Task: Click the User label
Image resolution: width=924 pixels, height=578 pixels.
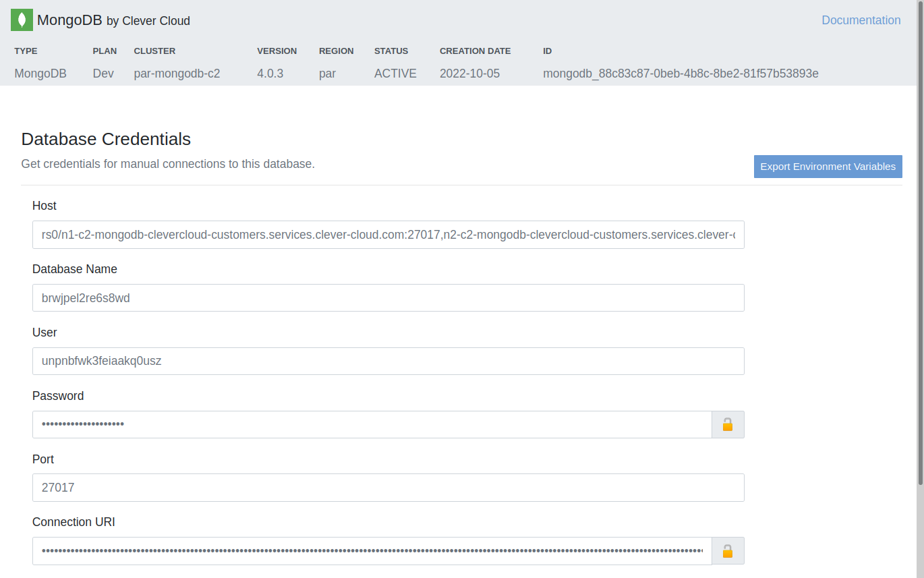Action: [x=45, y=333]
